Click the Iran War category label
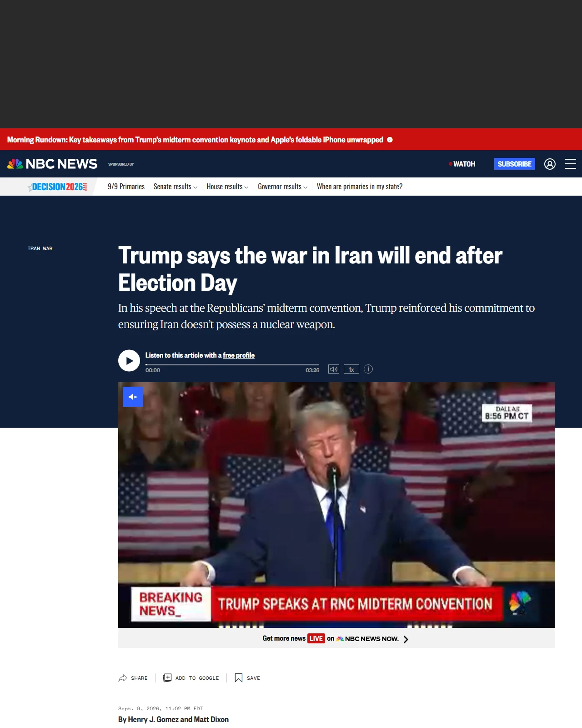Screen dimensions: 582x728 point(40,248)
